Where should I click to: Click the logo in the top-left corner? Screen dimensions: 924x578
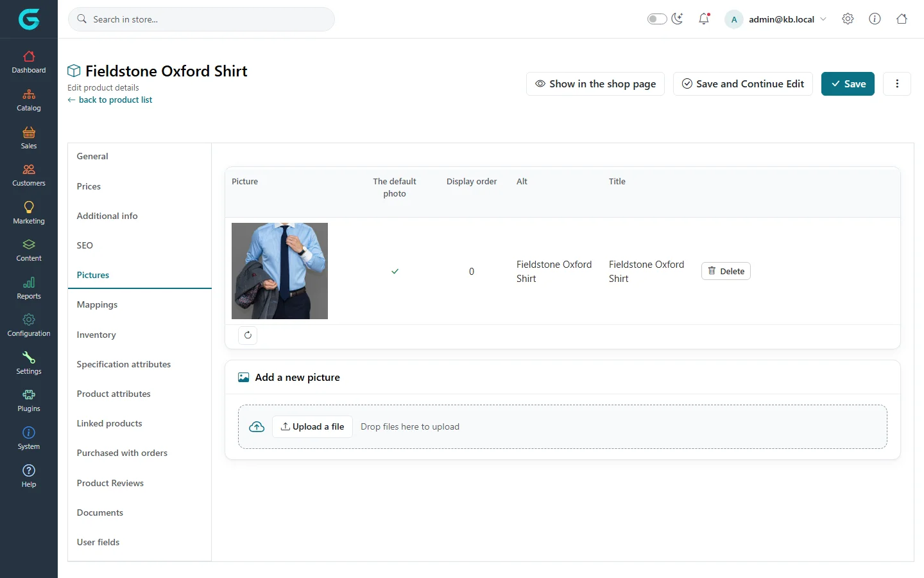(x=29, y=19)
